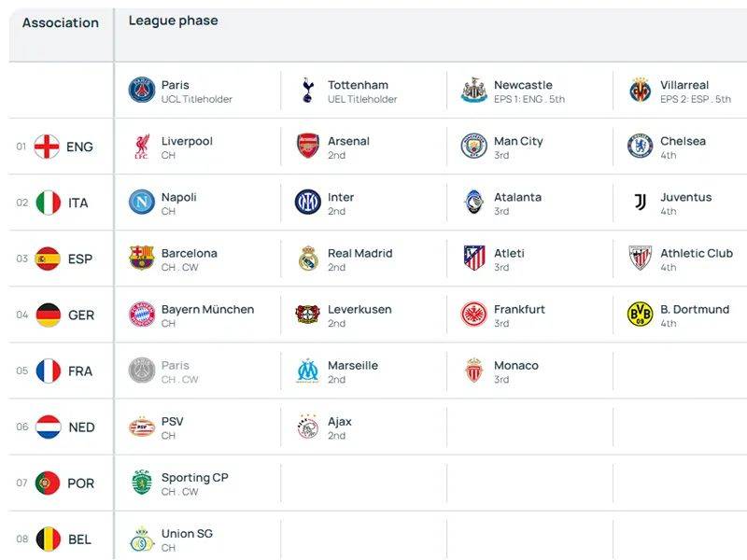The image size is (747, 560).
Task: Click the Tottenham cockerel crest
Action: click(x=308, y=91)
